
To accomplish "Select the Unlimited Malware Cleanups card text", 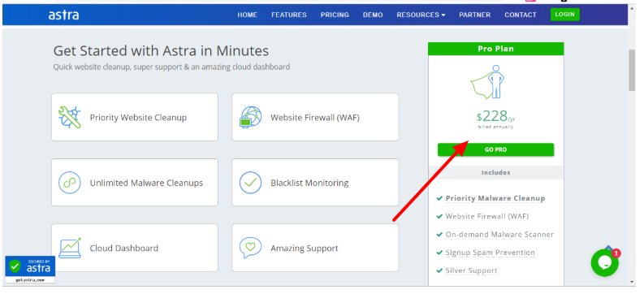I will [146, 183].
